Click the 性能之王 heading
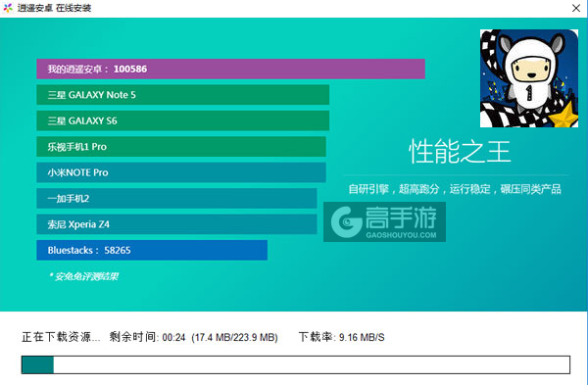The height and width of the screenshot is (385, 588). point(460,152)
